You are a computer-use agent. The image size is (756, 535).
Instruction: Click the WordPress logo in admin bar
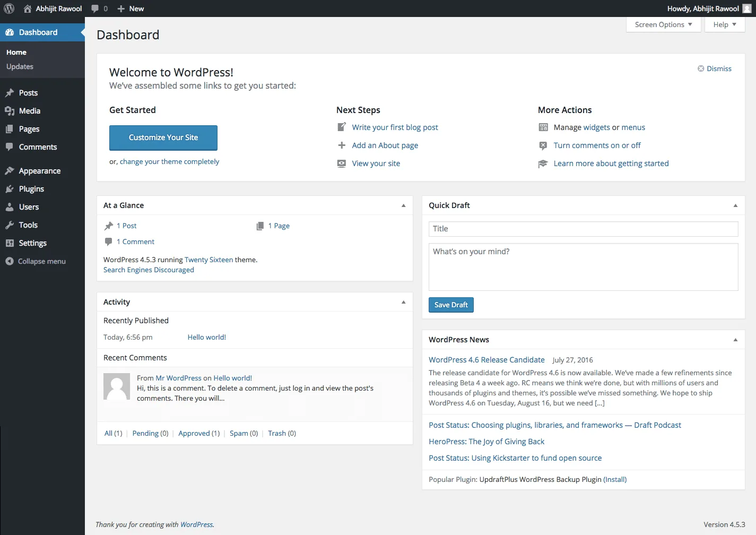tap(9, 8)
